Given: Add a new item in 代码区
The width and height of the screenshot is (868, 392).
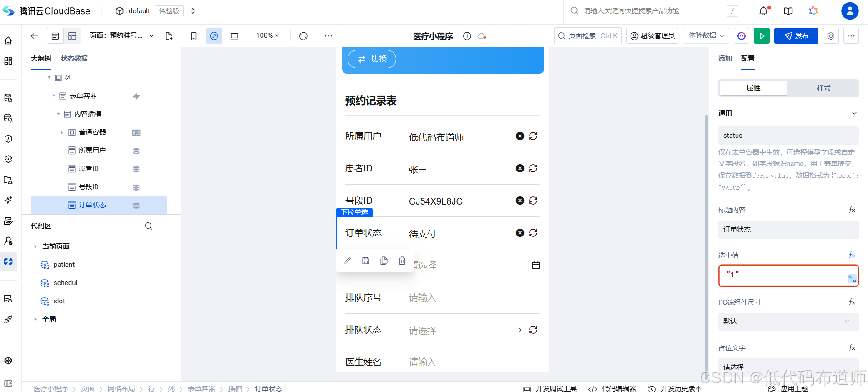Looking at the screenshot, I should pos(167,226).
